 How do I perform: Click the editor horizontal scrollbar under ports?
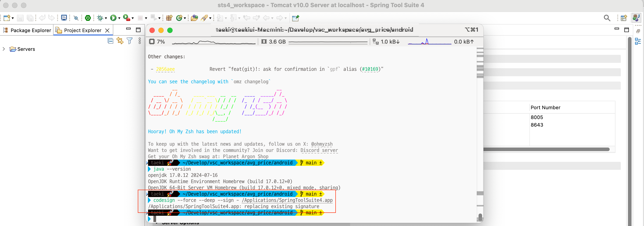546,149
